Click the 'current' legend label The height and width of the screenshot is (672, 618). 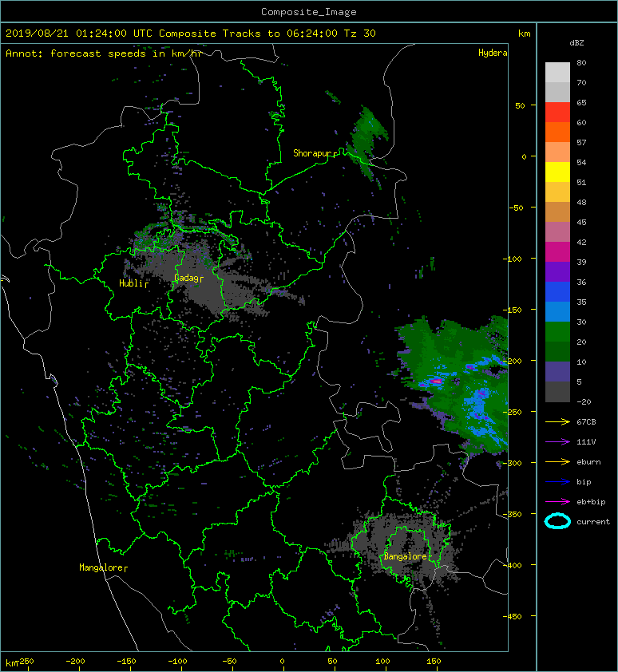point(593,522)
